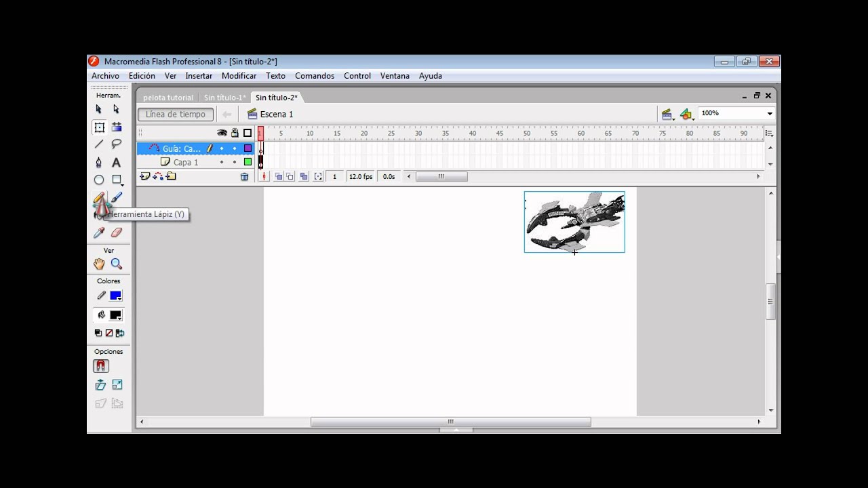Click the Insert Layer icon
Viewport: 868px width, 488px height.
click(x=144, y=176)
